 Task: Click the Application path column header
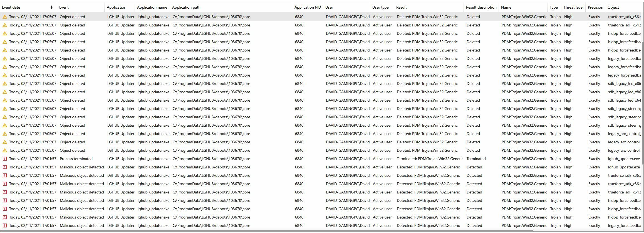click(x=231, y=7)
